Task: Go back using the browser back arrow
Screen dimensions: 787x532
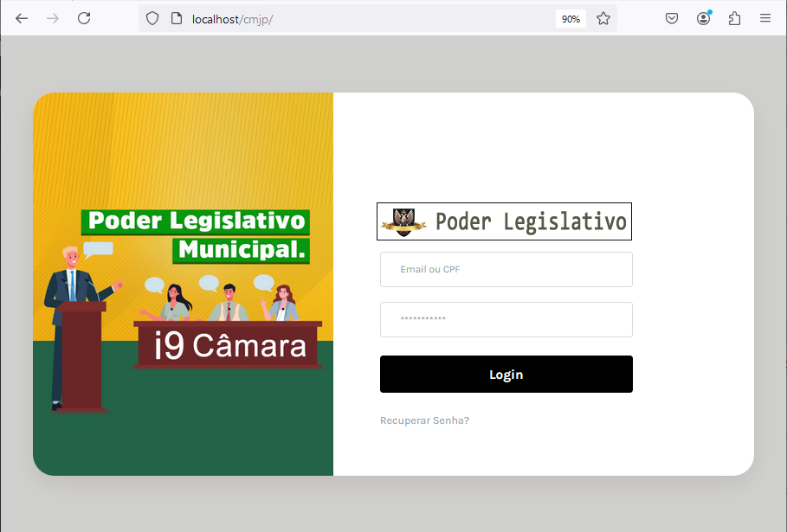Action: 22,19
